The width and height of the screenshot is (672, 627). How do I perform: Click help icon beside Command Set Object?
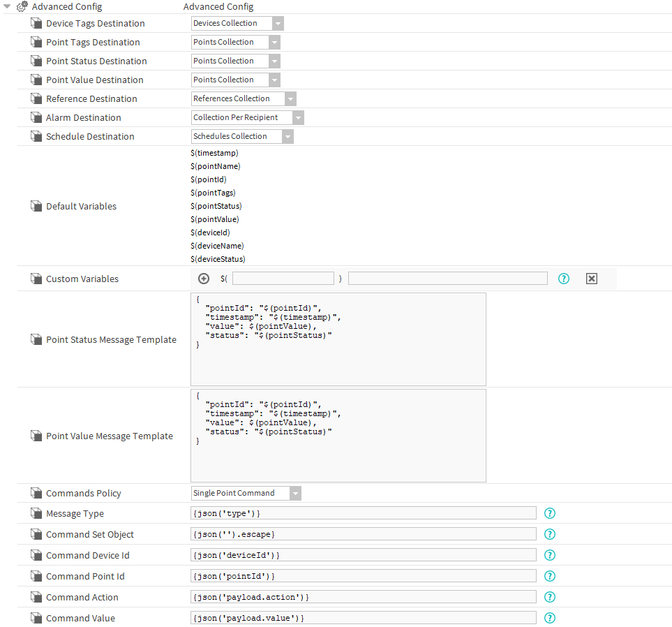[549, 534]
